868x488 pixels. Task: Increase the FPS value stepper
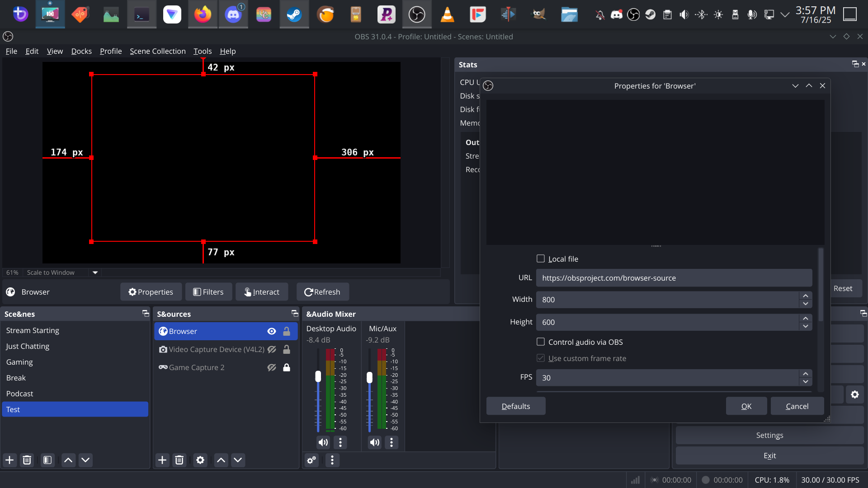806,374
